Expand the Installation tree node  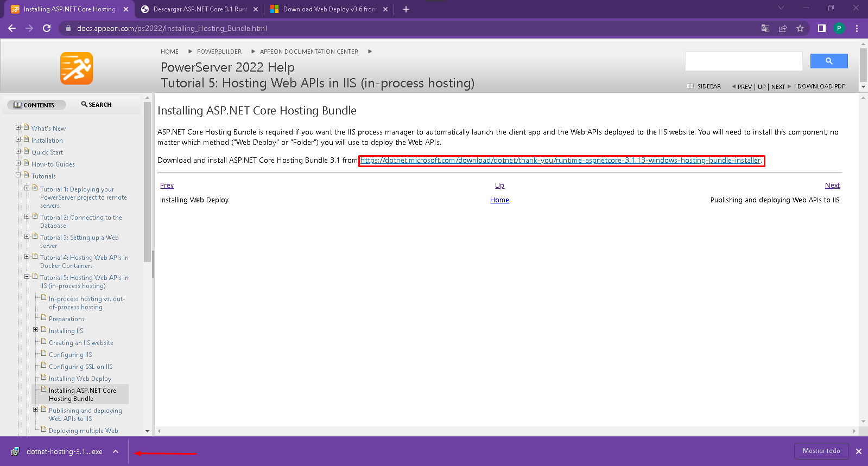click(18, 139)
